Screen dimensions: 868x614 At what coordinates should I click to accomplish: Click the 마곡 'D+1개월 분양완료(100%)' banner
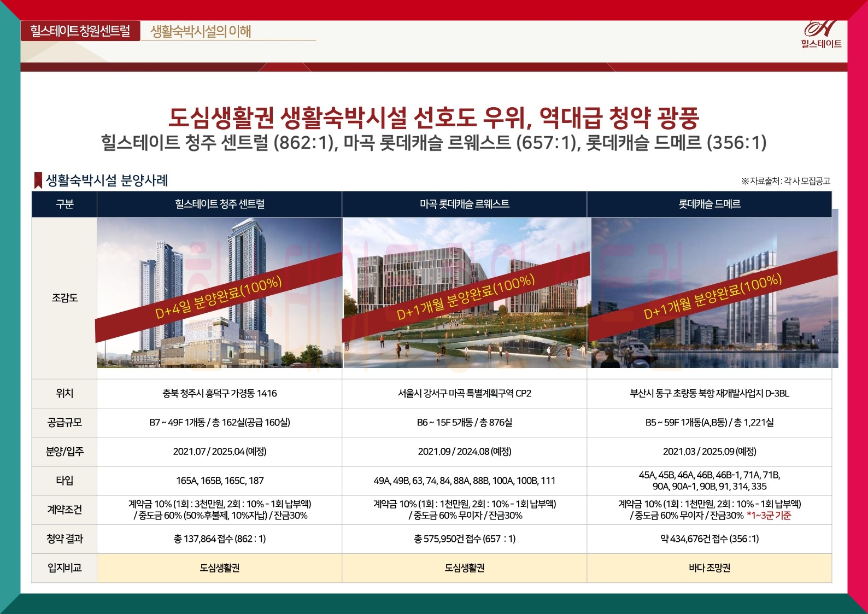pyautogui.click(x=465, y=298)
